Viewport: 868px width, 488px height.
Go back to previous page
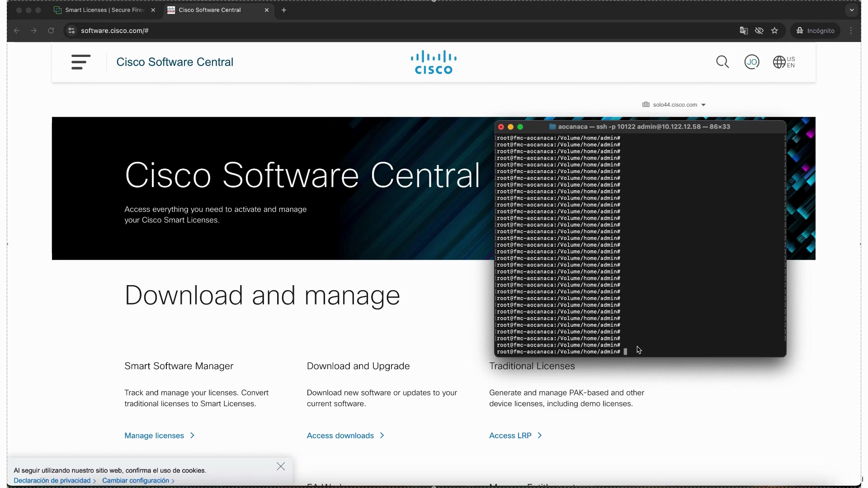point(17,31)
